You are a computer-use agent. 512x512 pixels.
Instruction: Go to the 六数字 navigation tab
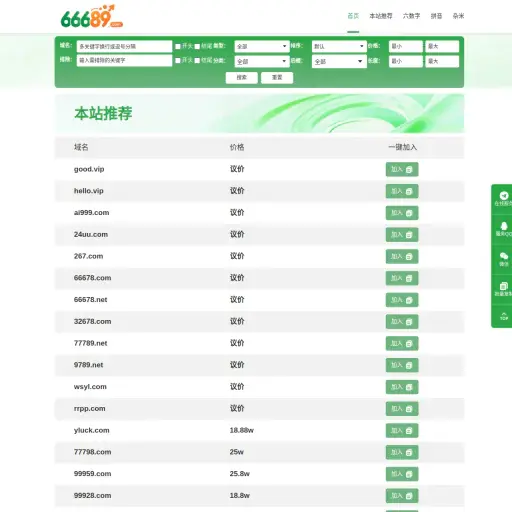[x=411, y=16]
